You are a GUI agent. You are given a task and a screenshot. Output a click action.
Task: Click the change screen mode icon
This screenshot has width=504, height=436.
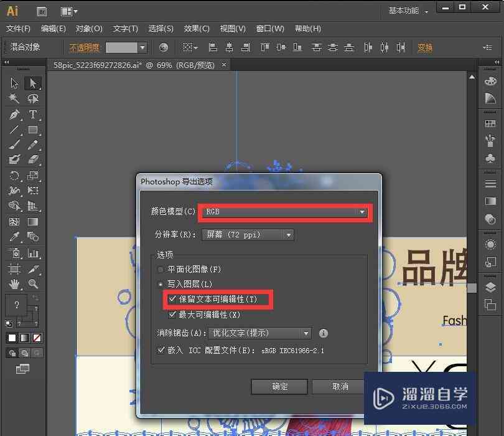click(22, 369)
